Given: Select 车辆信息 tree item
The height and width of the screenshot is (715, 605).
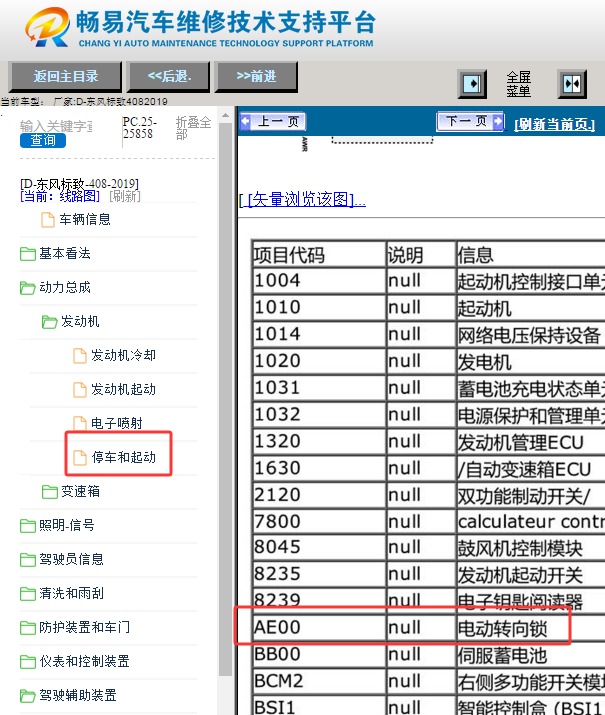Looking at the screenshot, I should coord(85,219).
